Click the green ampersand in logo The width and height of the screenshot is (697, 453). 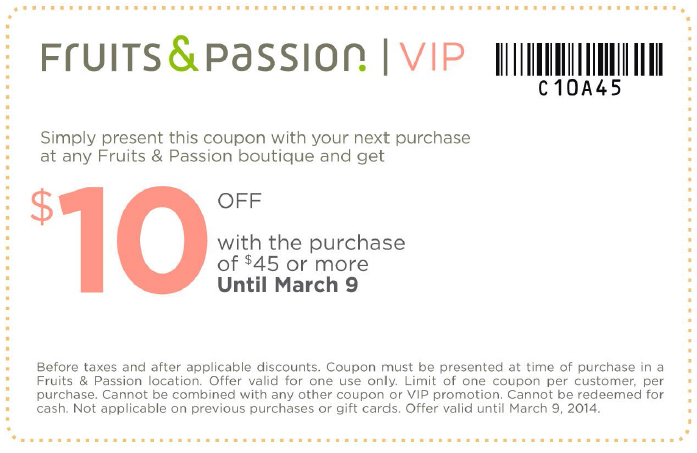(183, 54)
